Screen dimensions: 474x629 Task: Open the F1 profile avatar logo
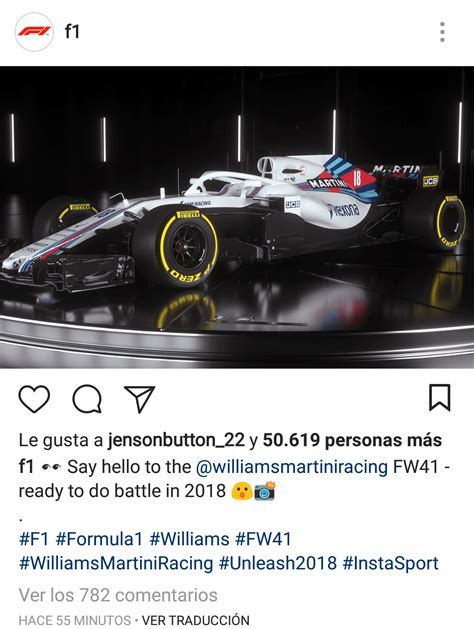click(x=34, y=32)
